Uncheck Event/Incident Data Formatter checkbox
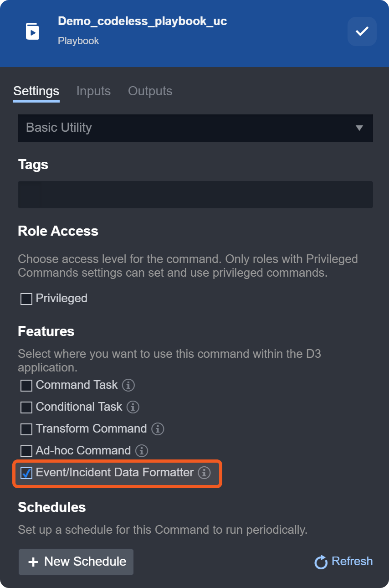Image resolution: width=389 pixels, height=588 pixels. tap(26, 473)
